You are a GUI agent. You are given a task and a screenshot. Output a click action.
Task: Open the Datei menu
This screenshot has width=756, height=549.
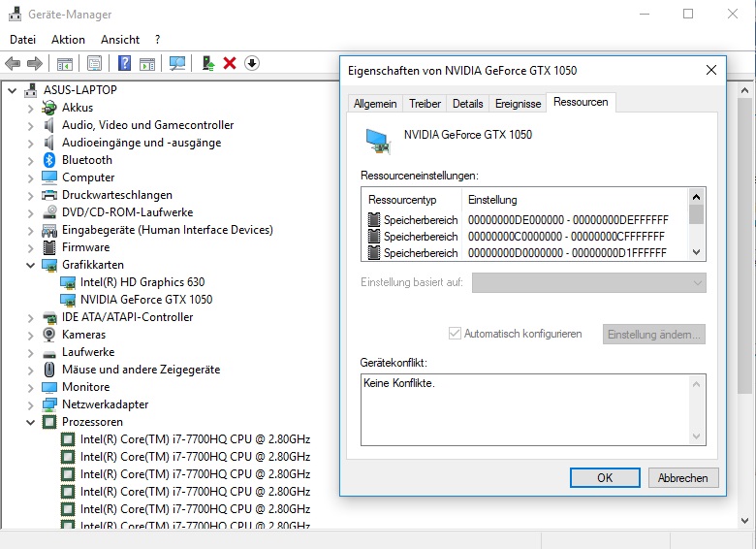tap(22, 40)
